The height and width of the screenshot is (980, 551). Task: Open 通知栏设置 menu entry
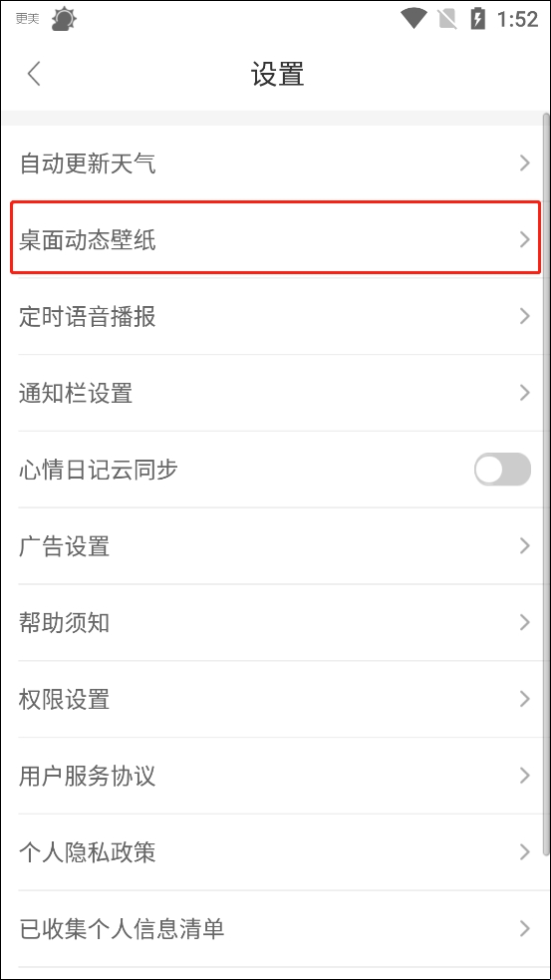coord(275,393)
